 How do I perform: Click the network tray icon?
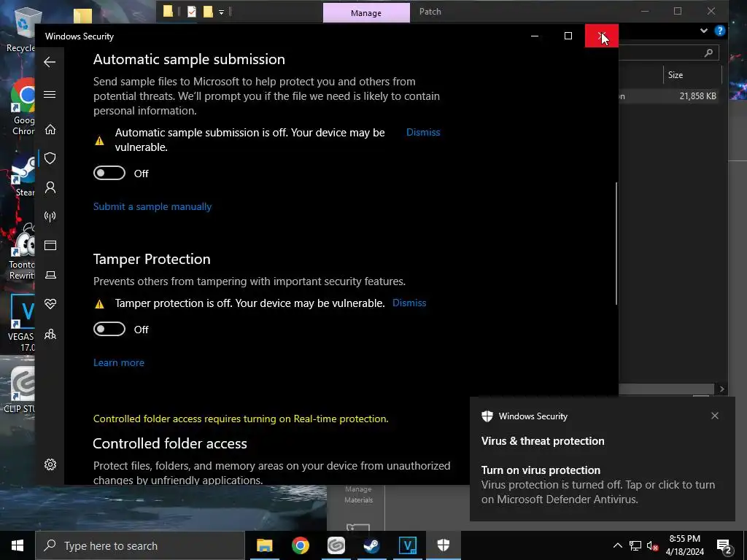[x=635, y=545]
